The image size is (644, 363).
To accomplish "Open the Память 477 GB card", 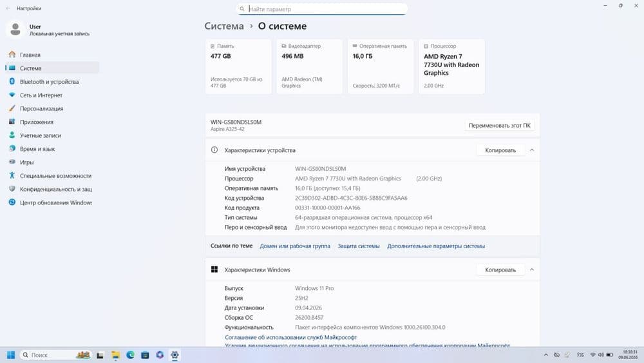I will point(238,66).
